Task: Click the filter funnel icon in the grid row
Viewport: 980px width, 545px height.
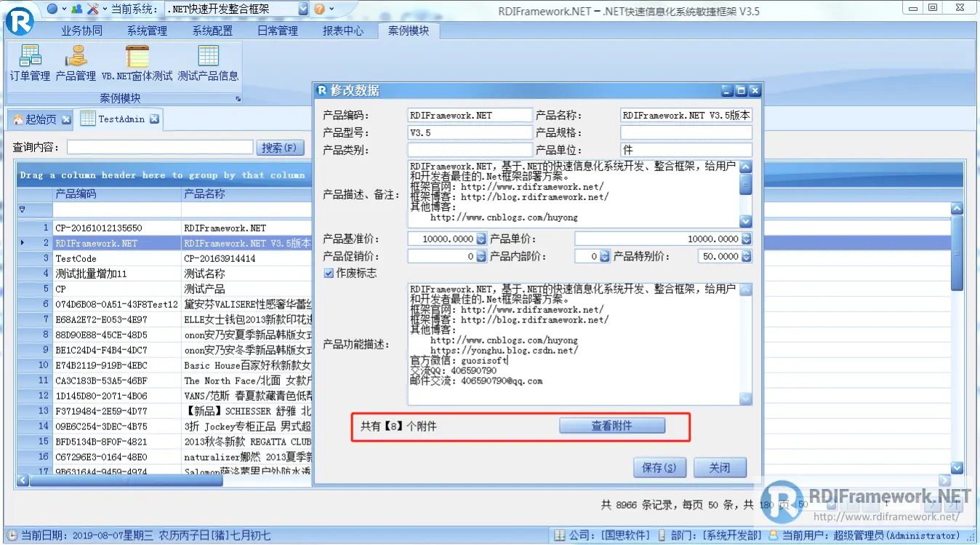Action: pyautogui.click(x=23, y=209)
